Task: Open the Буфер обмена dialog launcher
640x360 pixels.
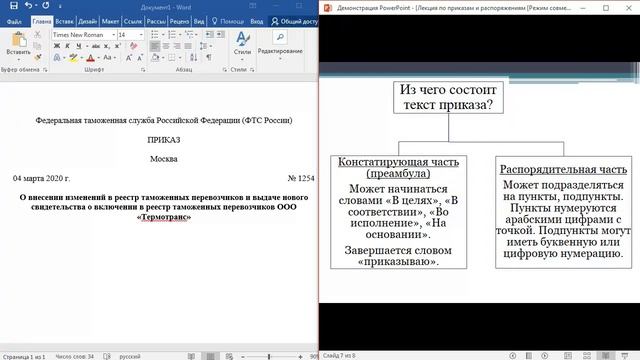Action: coord(45,70)
